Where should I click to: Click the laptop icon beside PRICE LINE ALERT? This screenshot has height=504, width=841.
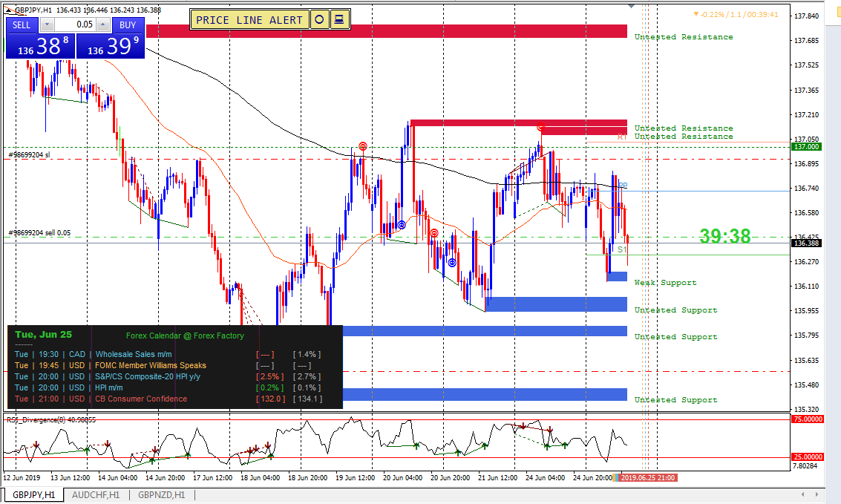[x=339, y=20]
